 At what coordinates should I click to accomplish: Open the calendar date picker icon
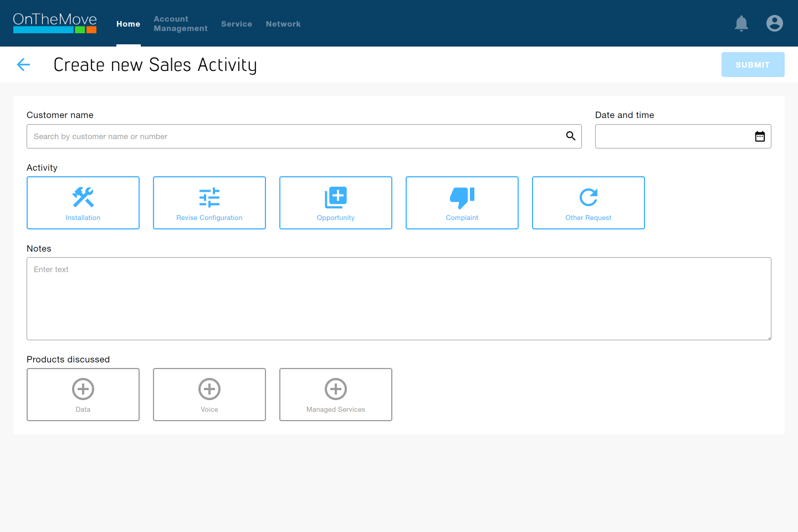[x=760, y=136]
